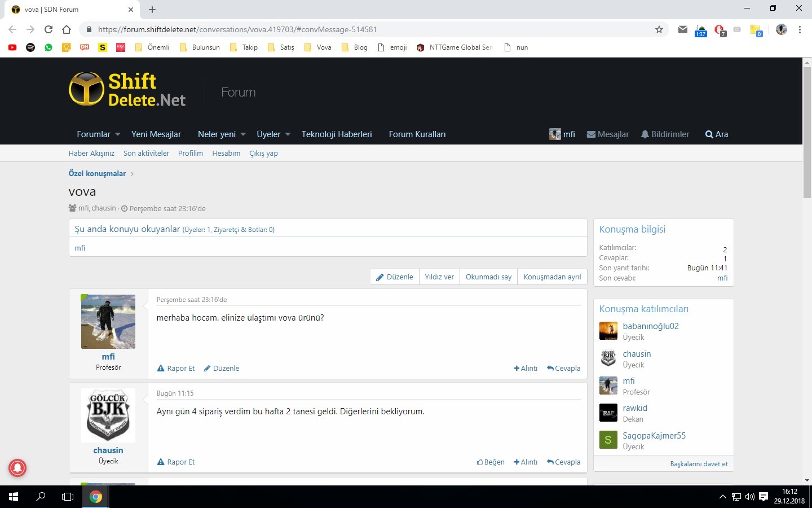Image resolution: width=812 pixels, height=508 pixels.
Task: Click the Düzenle conversation button
Action: click(395, 277)
